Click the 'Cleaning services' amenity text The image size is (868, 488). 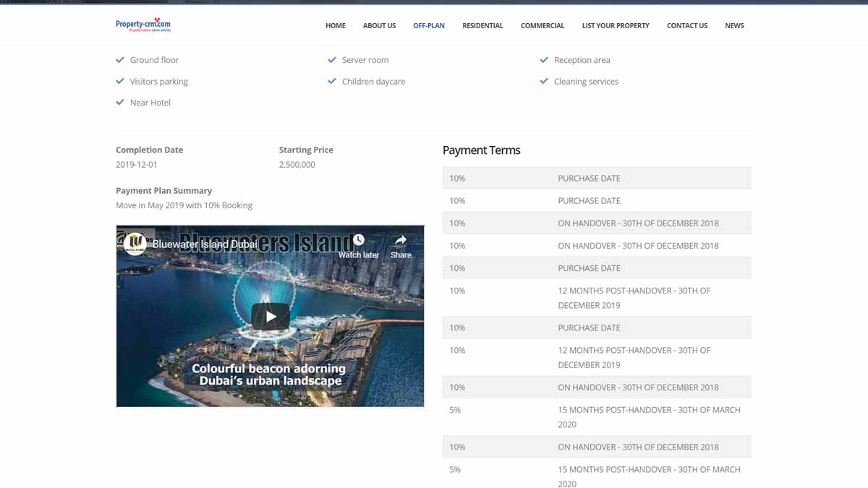(586, 82)
